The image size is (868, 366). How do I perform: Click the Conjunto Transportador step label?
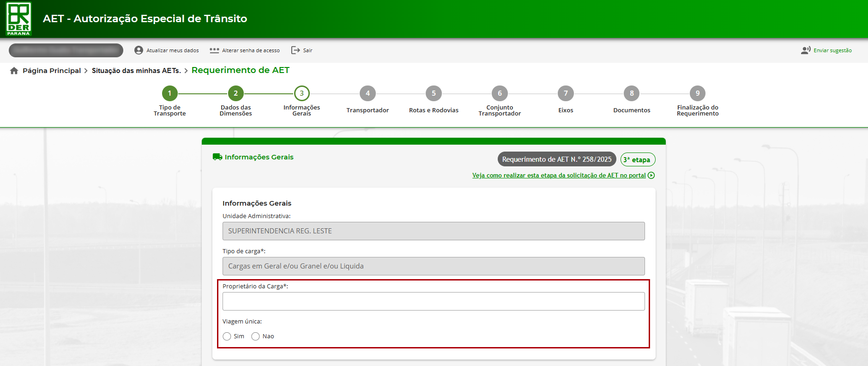click(500, 110)
